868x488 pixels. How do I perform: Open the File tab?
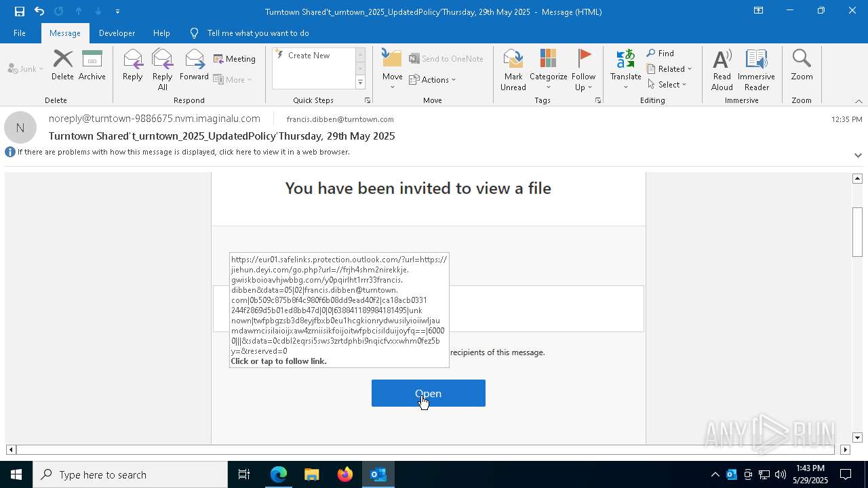click(20, 33)
